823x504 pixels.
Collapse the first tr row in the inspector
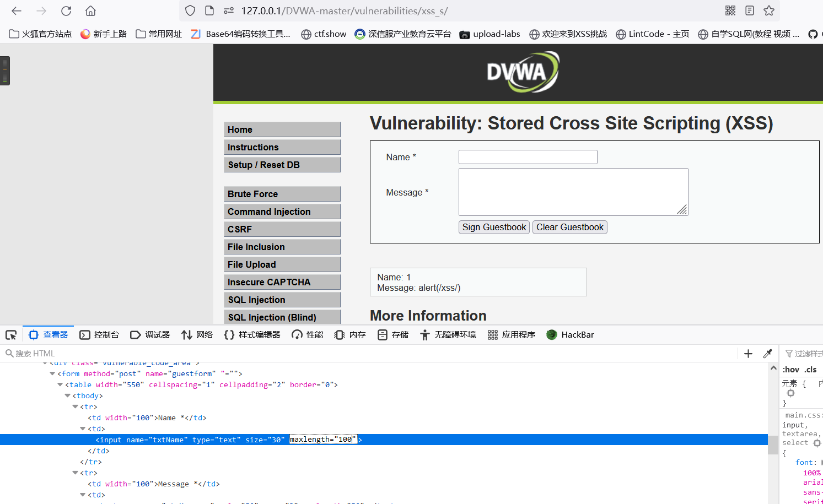click(x=74, y=407)
